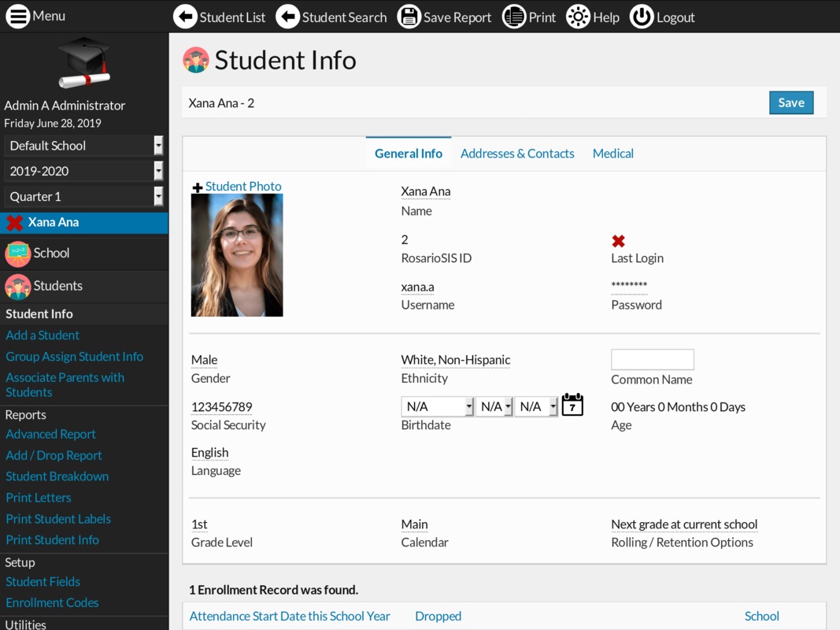Switch to the Addresses & Contacts tab
Screen dimensions: 840x630
[517, 154]
